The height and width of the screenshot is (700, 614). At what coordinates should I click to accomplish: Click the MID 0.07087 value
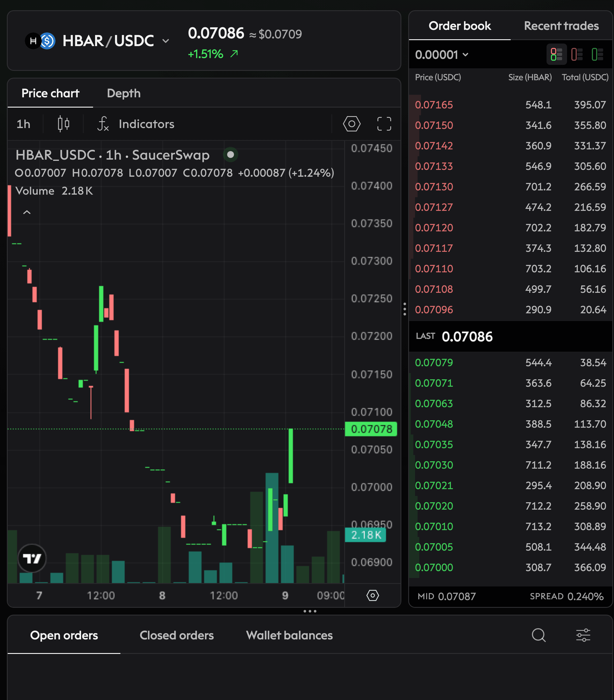coord(446,597)
